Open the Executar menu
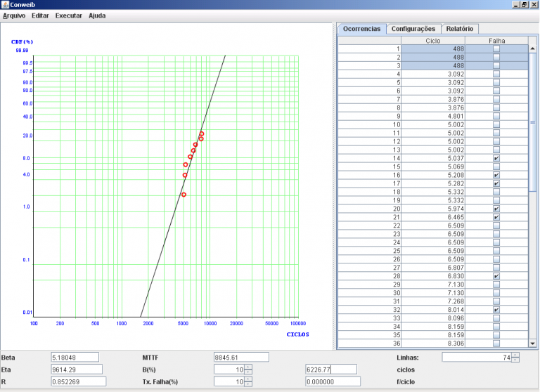The width and height of the screenshot is (540, 392). pyautogui.click(x=68, y=15)
